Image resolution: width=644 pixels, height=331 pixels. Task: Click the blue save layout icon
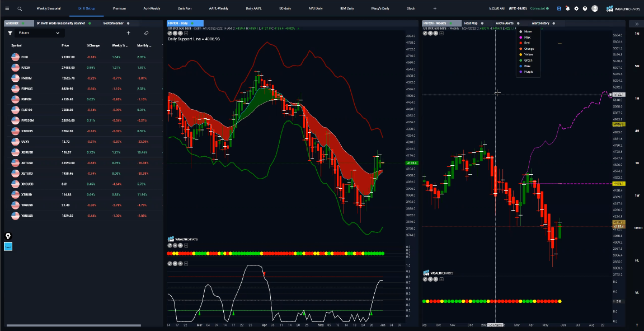pyautogui.click(x=559, y=8)
